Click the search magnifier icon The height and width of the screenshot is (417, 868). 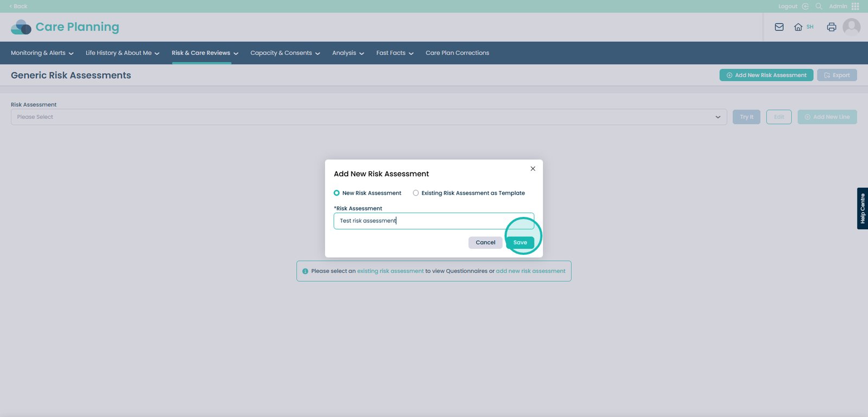point(819,7)
